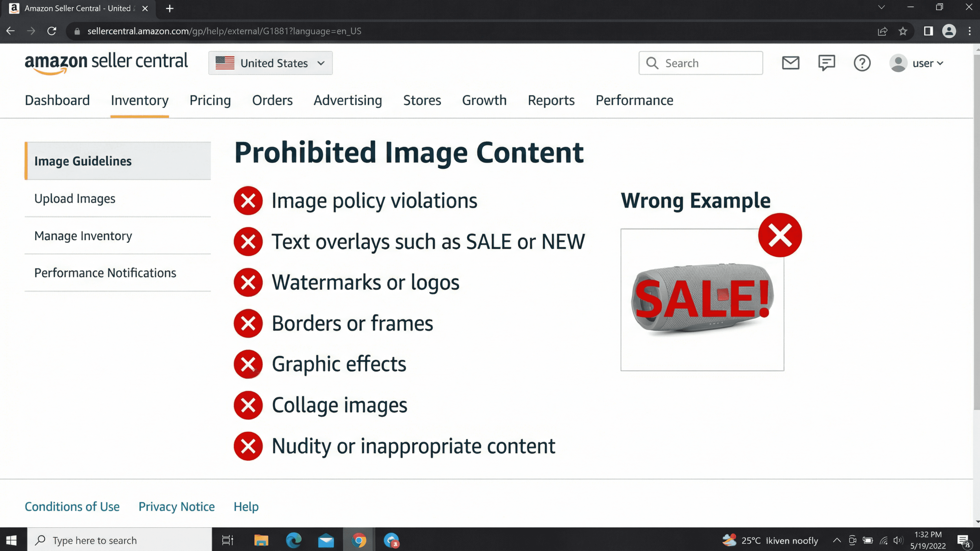Open the Privacy Notice link

pos(177,507)
